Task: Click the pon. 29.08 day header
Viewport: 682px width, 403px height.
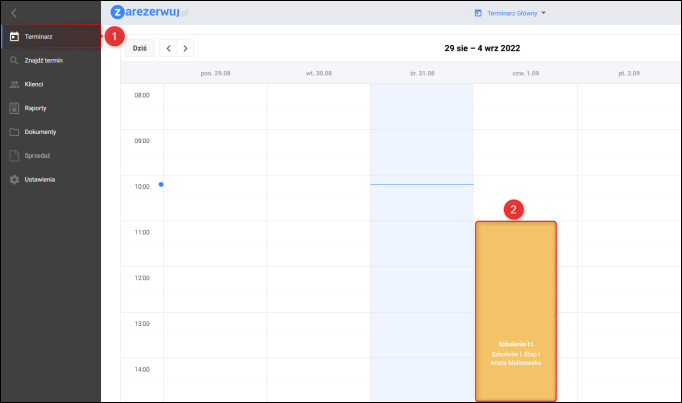Action: 214,73
